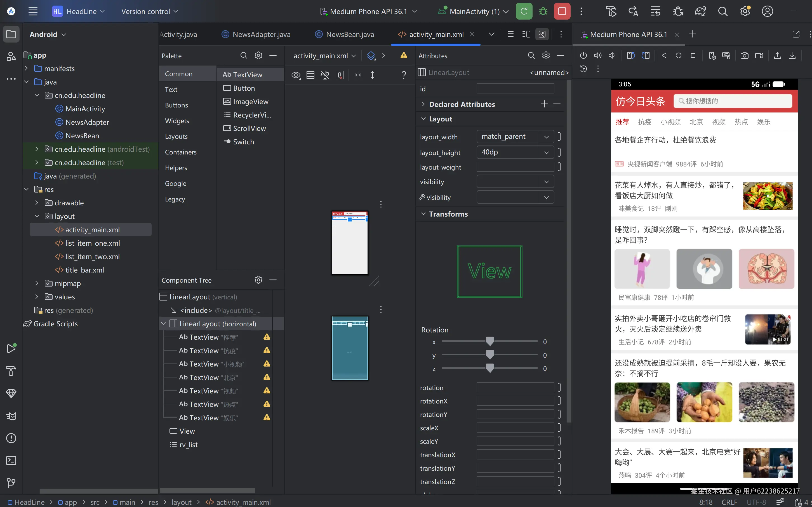Click the Rotation x slider handle
This screenshot has width=812, height=507.
tap(489, 341)
